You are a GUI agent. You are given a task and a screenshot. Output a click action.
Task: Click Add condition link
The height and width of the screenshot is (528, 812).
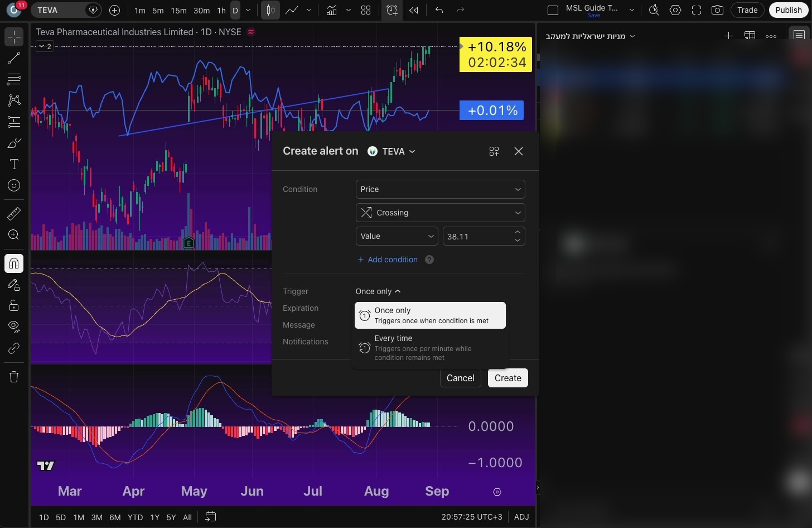coord(388,260)
